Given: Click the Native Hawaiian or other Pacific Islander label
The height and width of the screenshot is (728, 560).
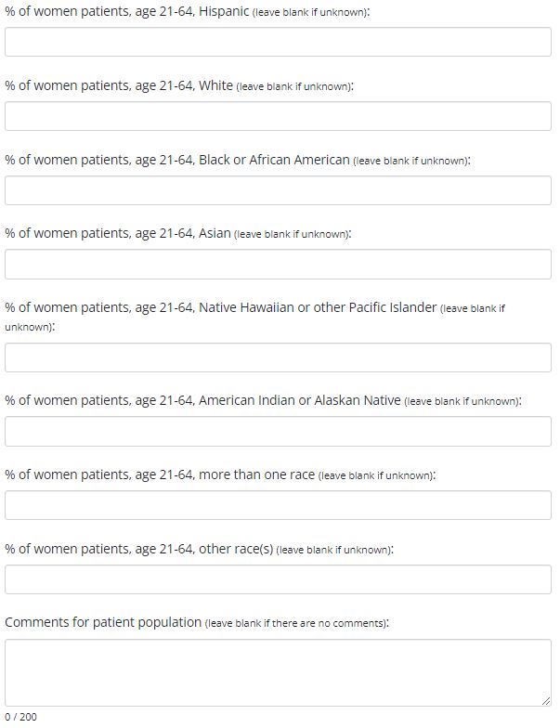Looking at the screenshot, I should click(220, 307).
